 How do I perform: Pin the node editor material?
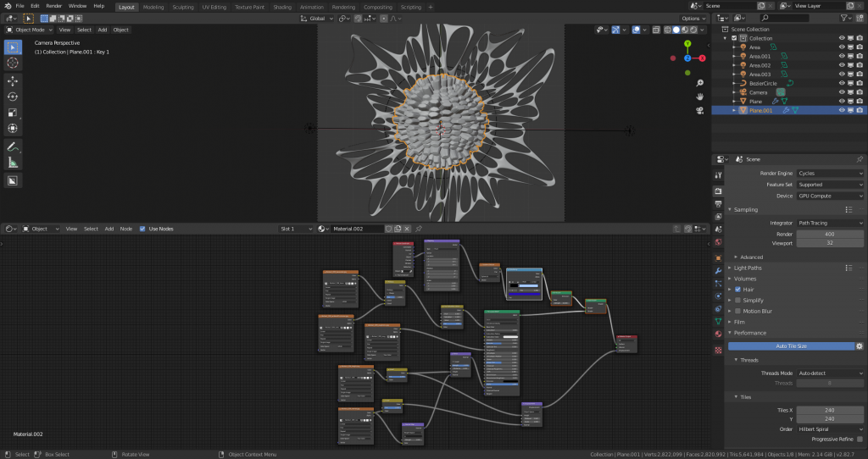coord(419,229)
